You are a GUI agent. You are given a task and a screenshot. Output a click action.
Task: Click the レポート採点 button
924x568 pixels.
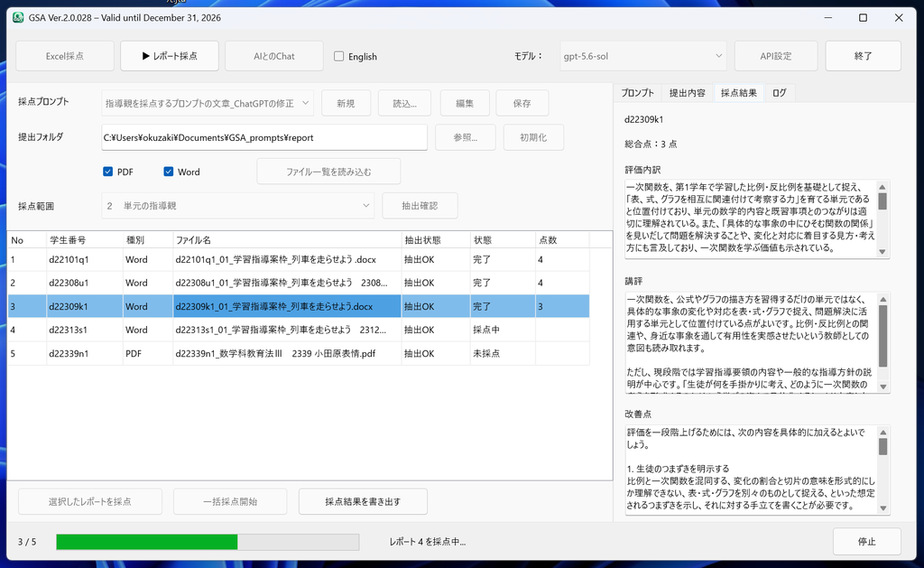170,56
